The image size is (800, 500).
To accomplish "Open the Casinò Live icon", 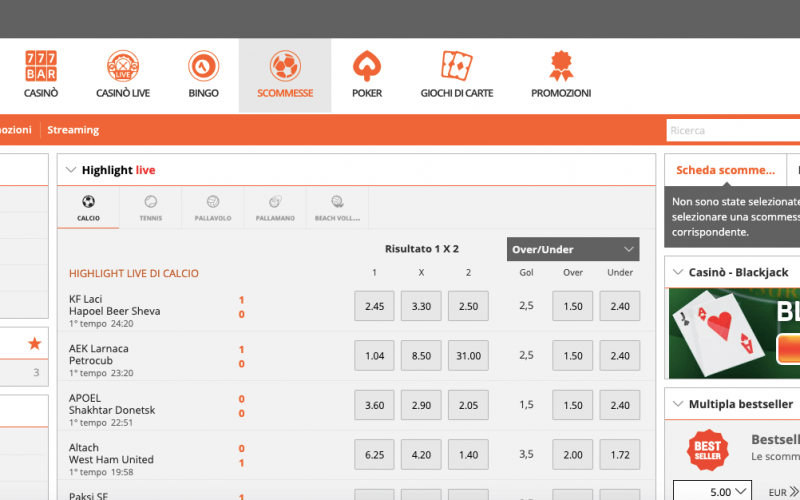I will coord(123,66).
